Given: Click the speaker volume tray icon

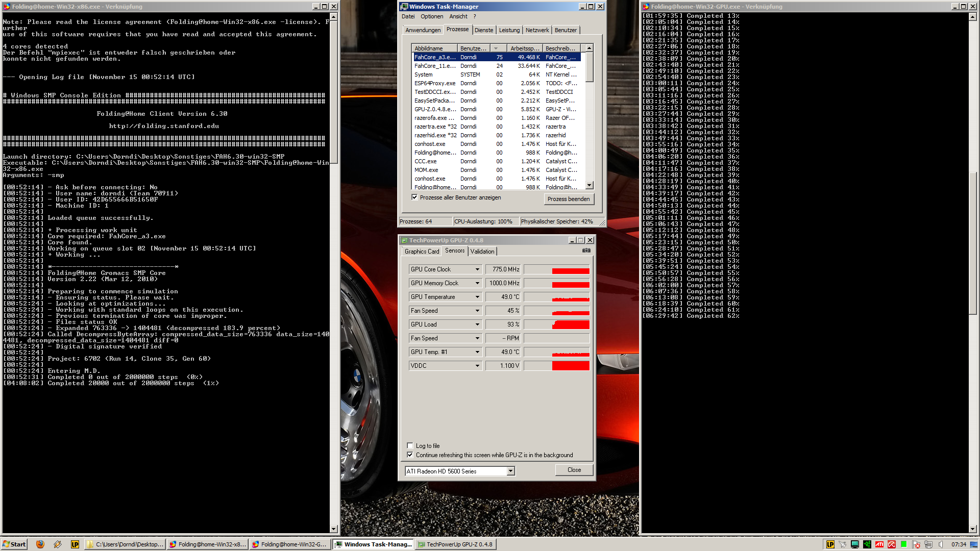Looking at the screenshot, I should pos(941,544).
